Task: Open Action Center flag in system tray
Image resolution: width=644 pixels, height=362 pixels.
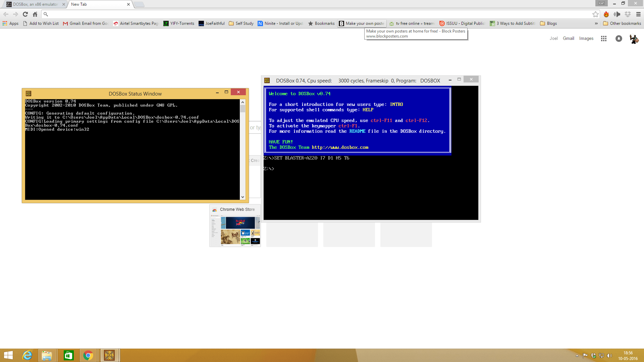Action: tap(584, 355)
